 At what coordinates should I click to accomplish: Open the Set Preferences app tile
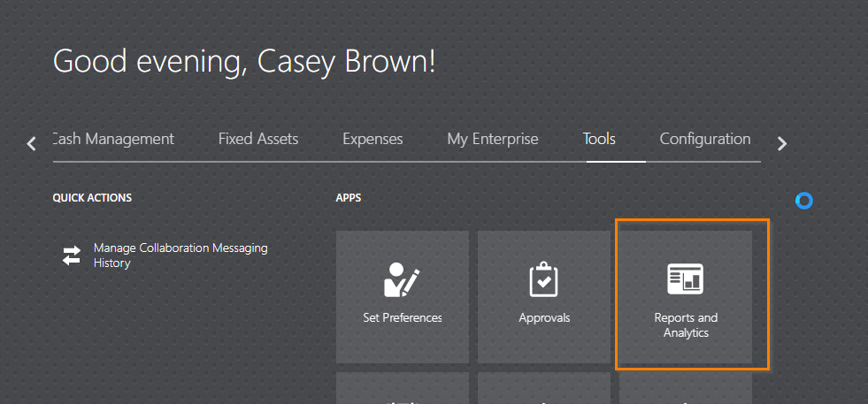(403, 297)
